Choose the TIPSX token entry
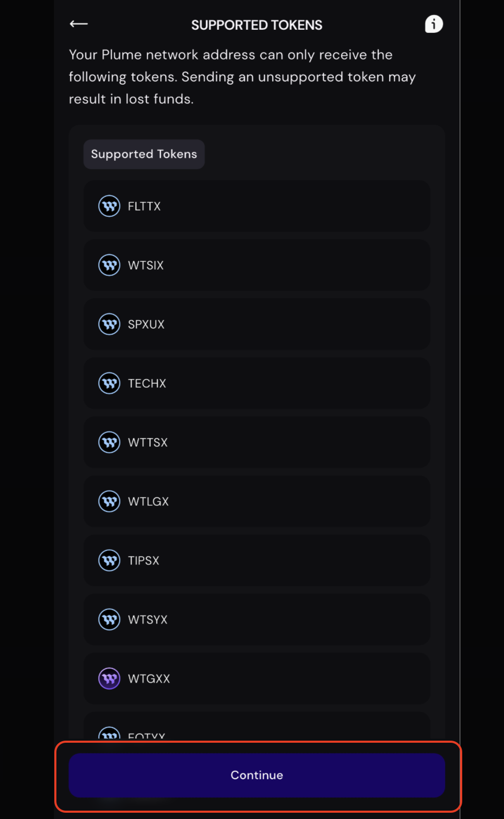 coord(257,560)
